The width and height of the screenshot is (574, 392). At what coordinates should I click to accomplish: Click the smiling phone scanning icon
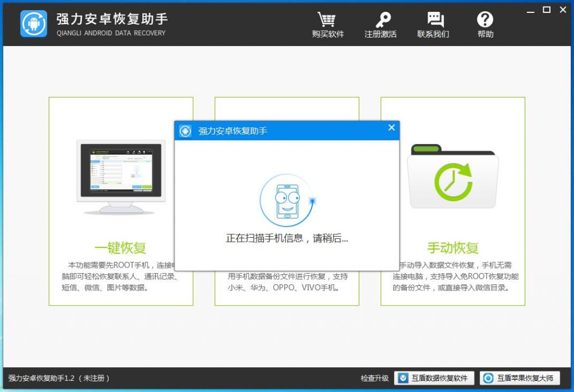[287, 201]
